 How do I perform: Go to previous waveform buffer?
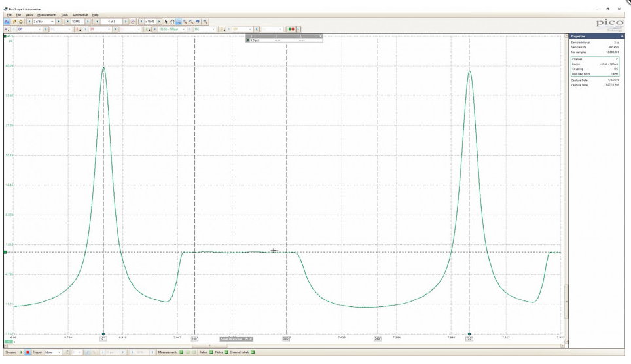[x=97, y=22]
